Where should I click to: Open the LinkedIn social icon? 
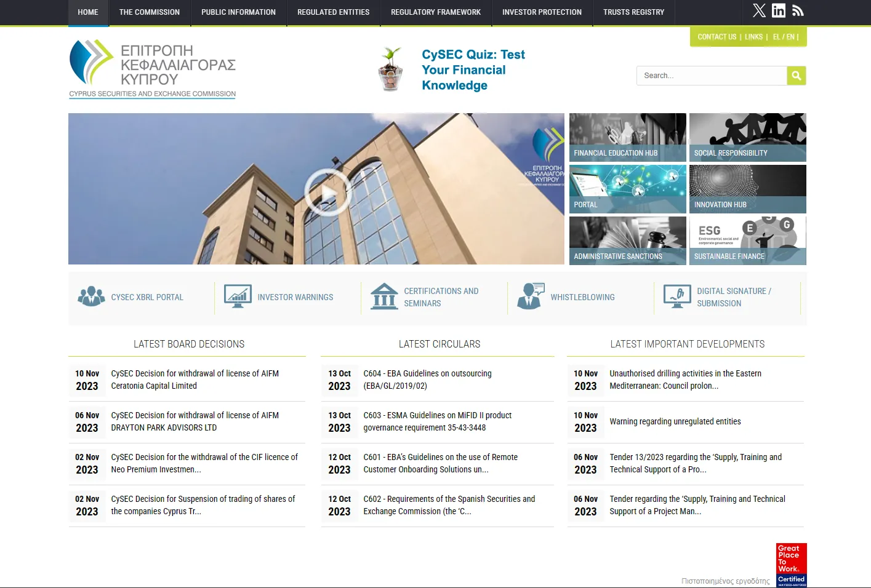click(x=779, y=10)
